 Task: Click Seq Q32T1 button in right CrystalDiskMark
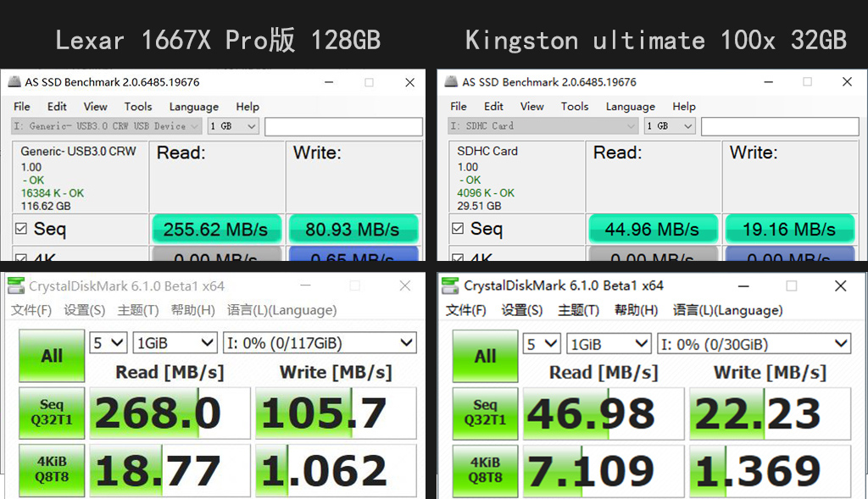click(x=485, y=413)
